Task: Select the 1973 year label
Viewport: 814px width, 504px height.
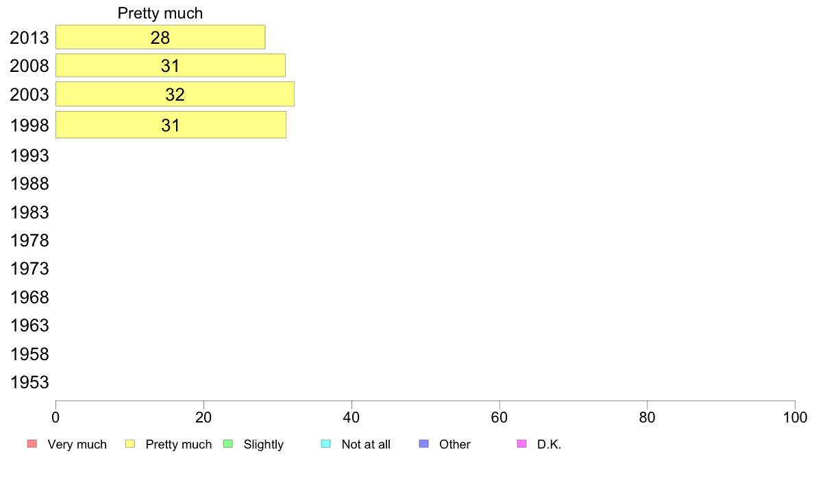Action: click(x=29, y=269)
